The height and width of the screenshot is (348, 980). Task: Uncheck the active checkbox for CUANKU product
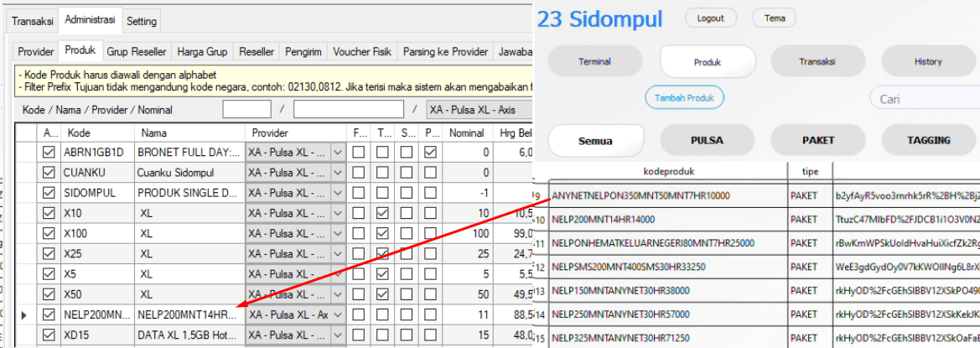point(49,173)
